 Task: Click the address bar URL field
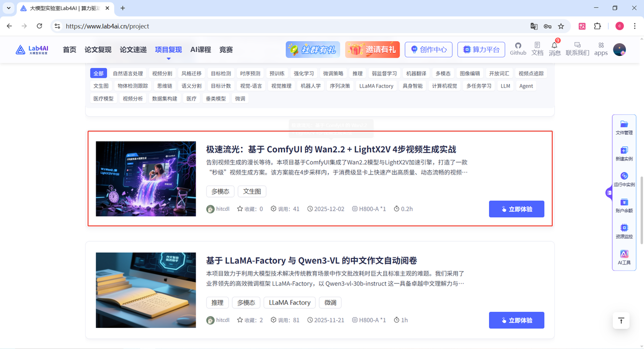[292, 26]
